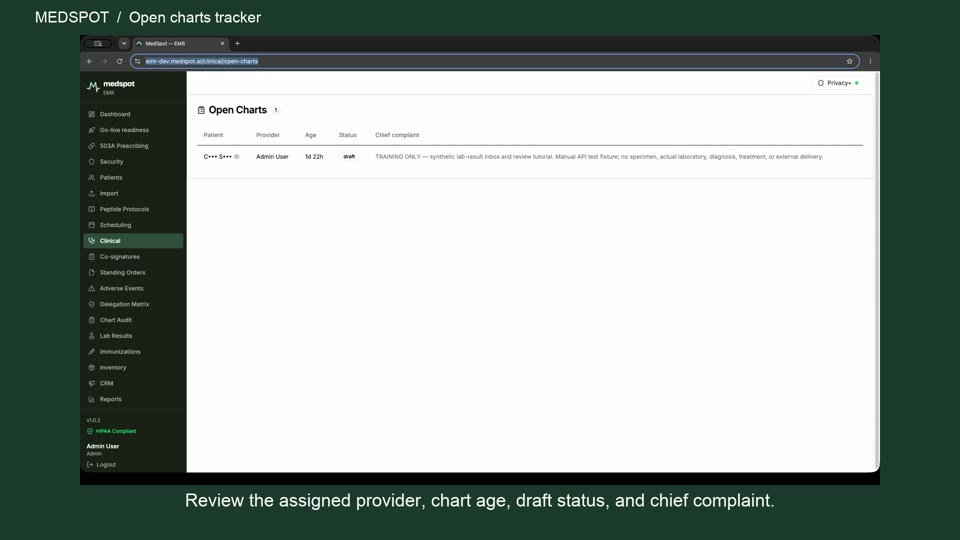This screenshot has width=960, height=540.
Task: Click the Standing Orders document icon
Action: pos(91,272)
